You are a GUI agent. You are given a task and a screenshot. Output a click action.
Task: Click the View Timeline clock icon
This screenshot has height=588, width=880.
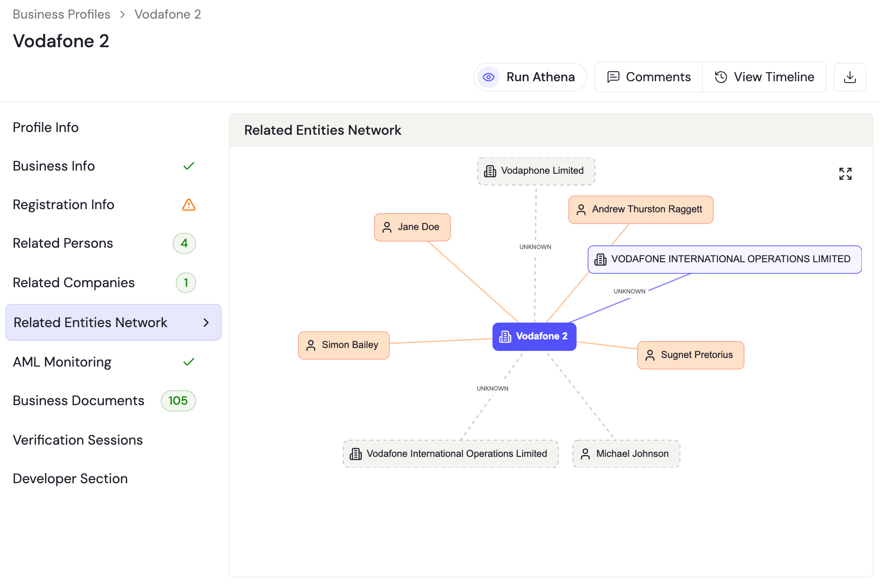(721, 77)
